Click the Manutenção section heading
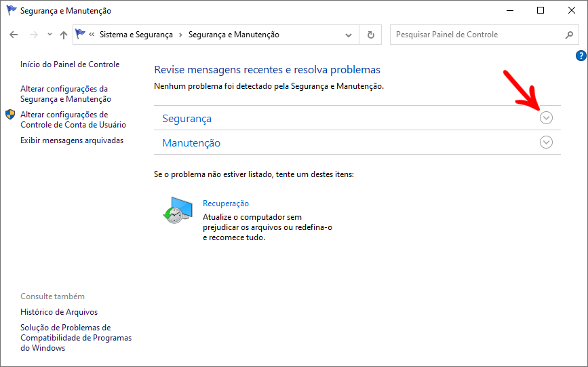 click(x=191, y=143)
